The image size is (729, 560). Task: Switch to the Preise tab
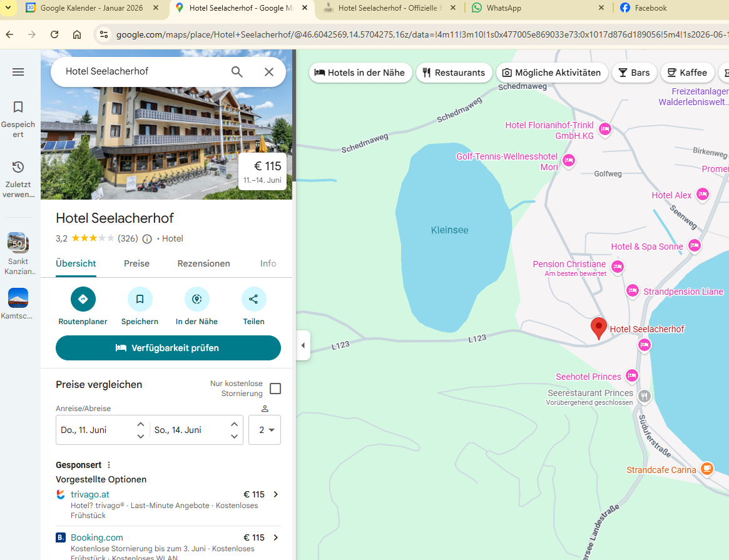point(136,263)
